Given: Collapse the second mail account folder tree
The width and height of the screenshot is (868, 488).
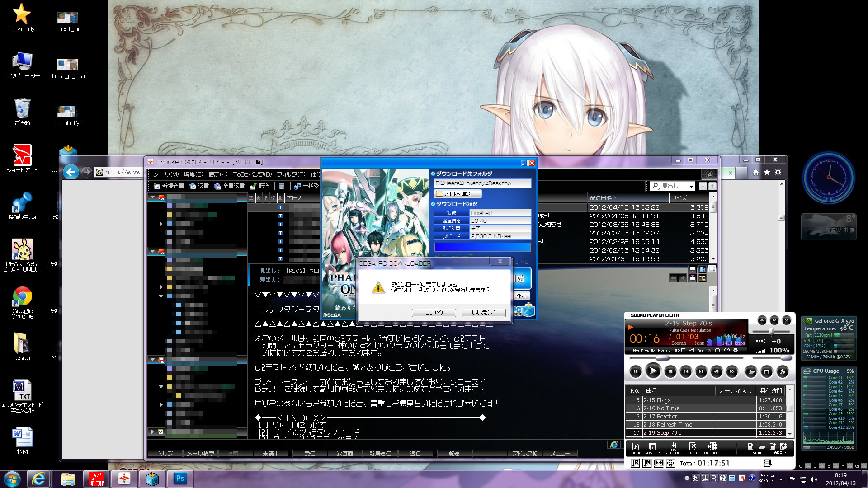Looking at the screenshot, I should tap(153, 251).
